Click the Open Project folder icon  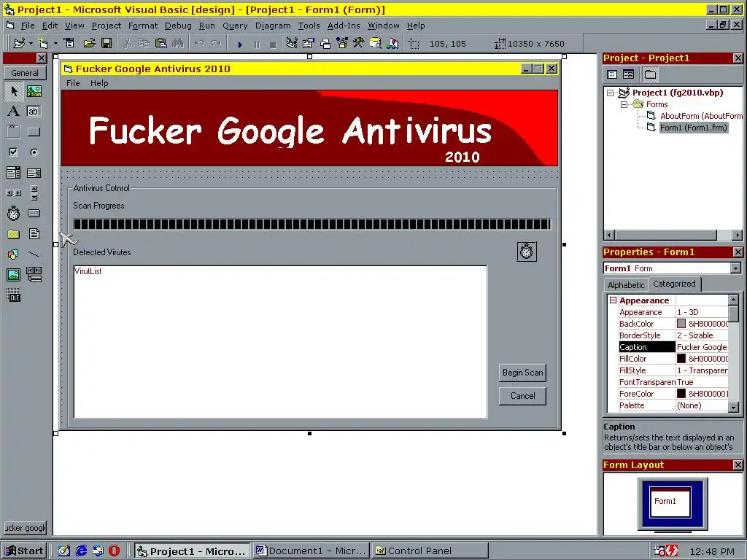pos(89,43)
